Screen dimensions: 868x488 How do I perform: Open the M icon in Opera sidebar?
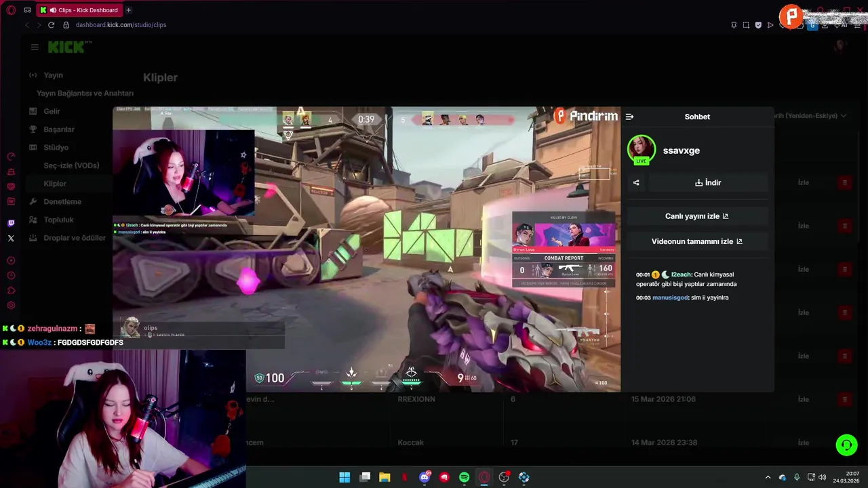(x=11, y=201)
